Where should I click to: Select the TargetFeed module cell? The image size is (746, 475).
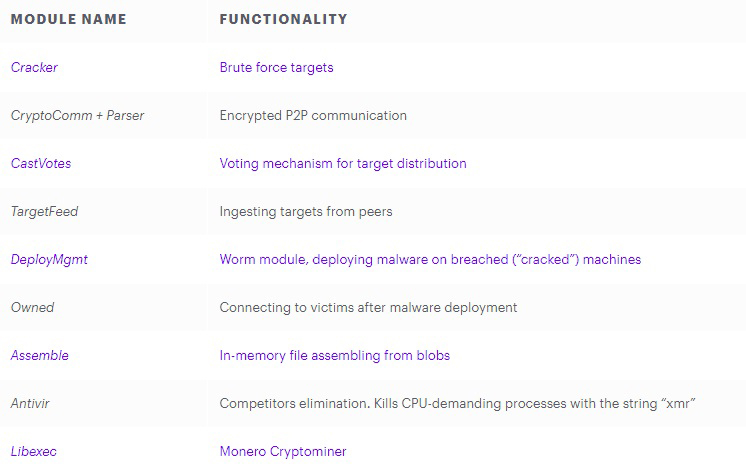click(44, 212)
